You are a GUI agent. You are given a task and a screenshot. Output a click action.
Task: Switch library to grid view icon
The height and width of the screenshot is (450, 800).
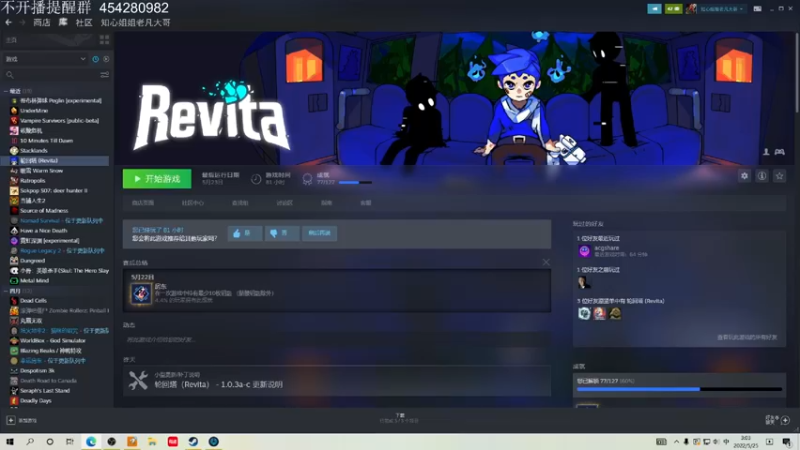pyautogui.click(x=105, y=39)
